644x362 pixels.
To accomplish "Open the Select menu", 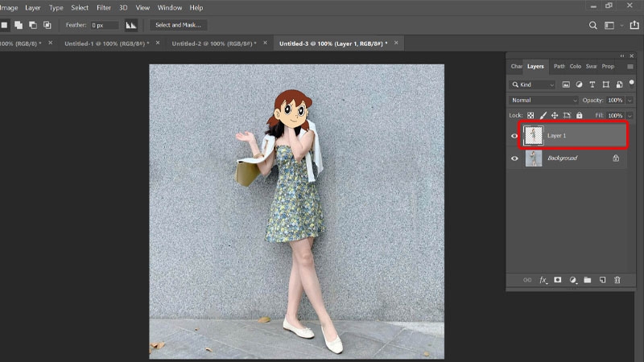I will click(x=80, y=7).
